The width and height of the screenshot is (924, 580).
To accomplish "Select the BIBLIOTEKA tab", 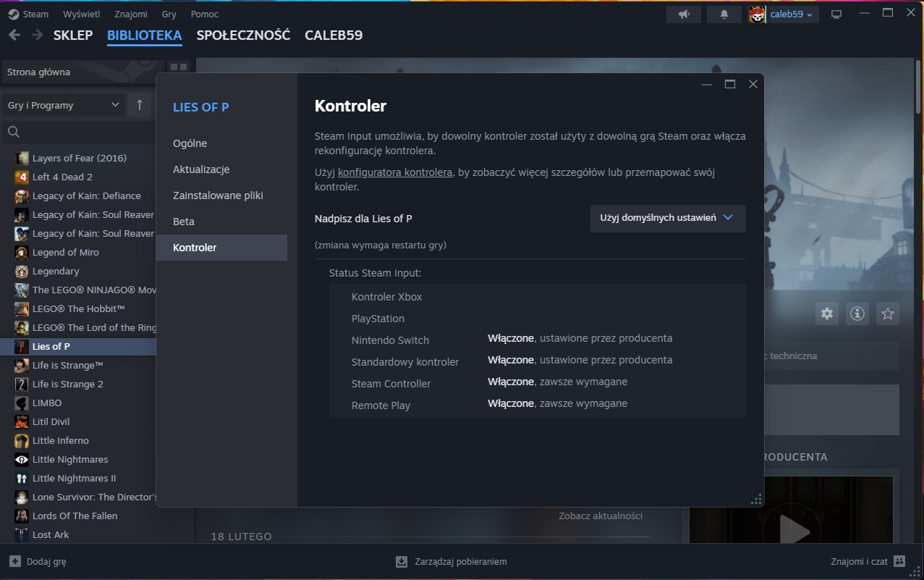I will (145, 35).
